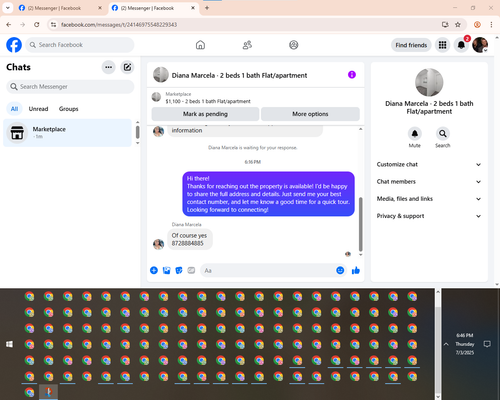Image resolution: width=500 pixels, height=400 pixels.
Task: Expand the Customize chat section
Action: pos(429,164)
